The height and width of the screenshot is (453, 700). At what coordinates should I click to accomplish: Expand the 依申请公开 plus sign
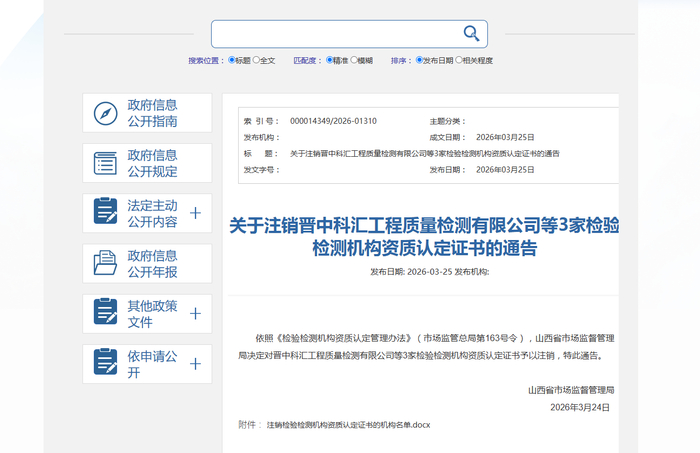point(195,364)
